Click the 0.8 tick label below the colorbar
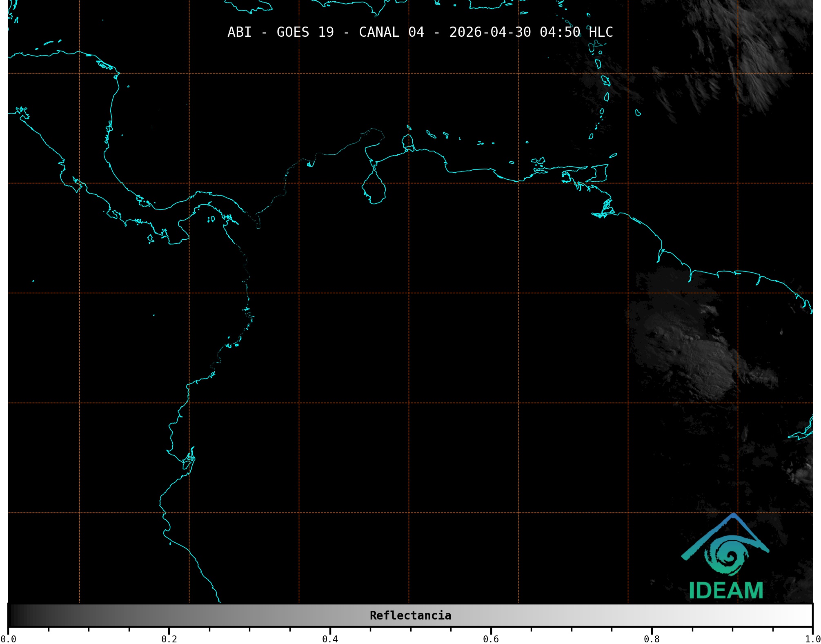This screenshot has width=821, height=644. tap(652, 639)
